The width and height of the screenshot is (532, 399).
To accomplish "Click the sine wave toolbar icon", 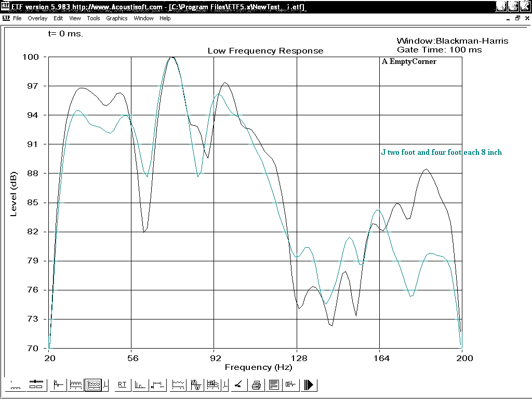I will (196, 385).
